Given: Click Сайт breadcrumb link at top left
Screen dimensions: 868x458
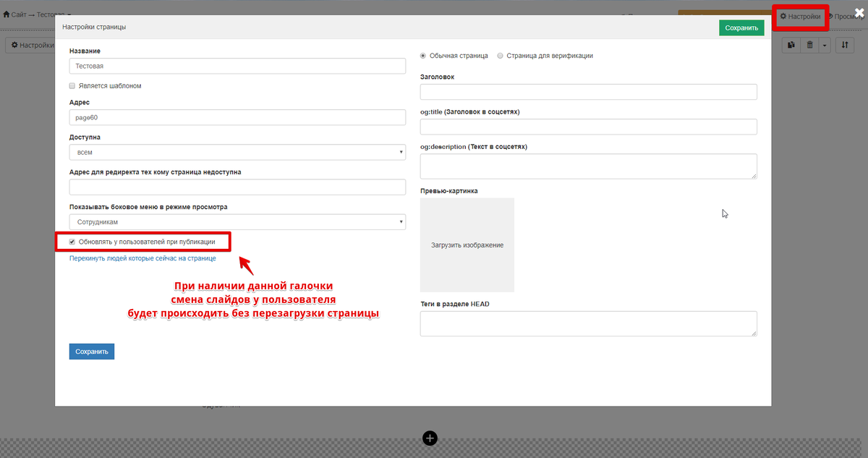Looking at the screenshot, I should coord(19,15).
